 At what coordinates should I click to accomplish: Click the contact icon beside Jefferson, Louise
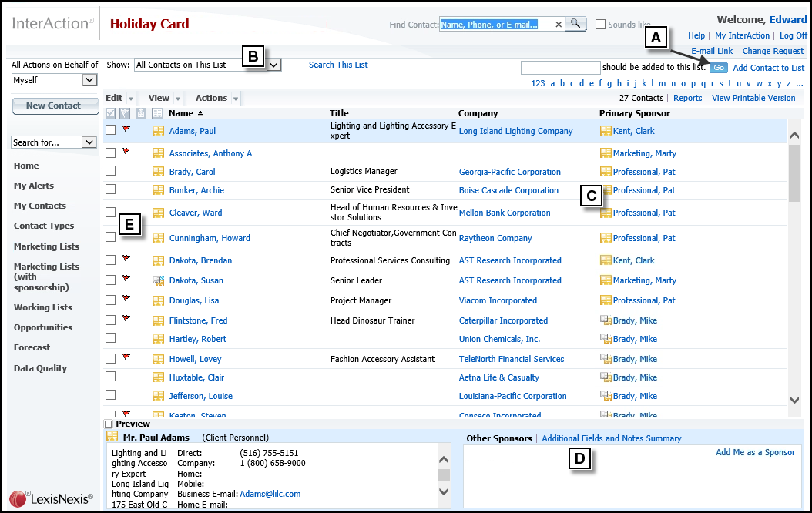point(158,396)
